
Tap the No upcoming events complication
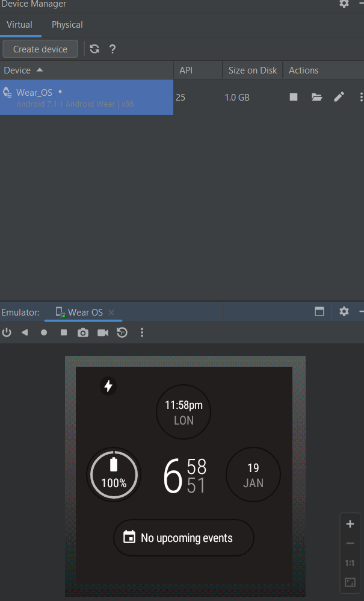[184, 538]
